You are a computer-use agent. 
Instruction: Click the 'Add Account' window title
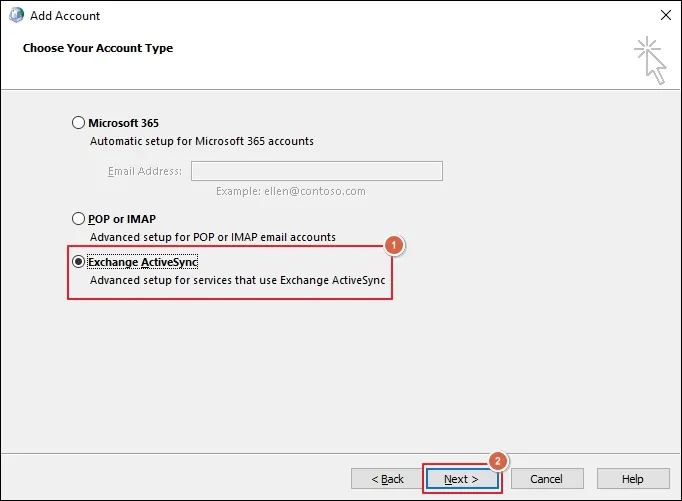pyautogui.click(x=65, y=16)
